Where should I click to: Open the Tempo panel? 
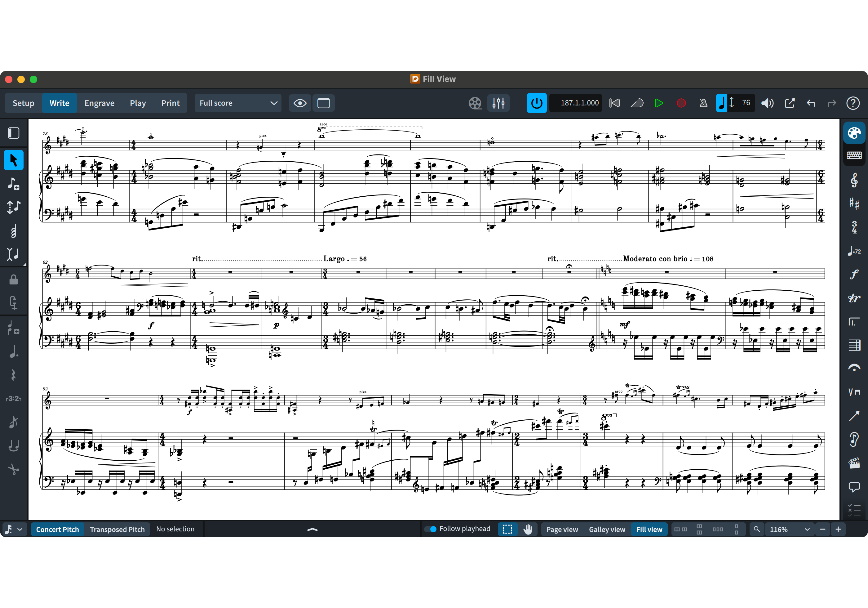click(854, 251)
